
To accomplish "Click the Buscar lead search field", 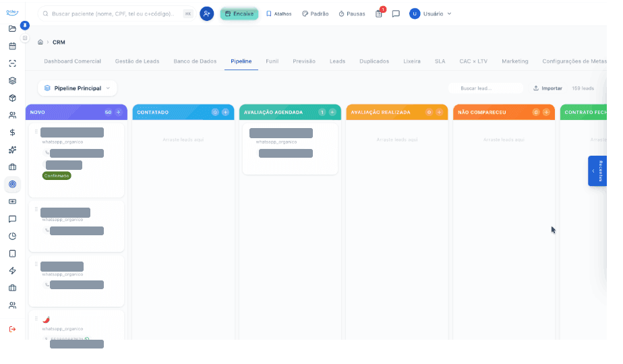I will click(x=486, y=88).
